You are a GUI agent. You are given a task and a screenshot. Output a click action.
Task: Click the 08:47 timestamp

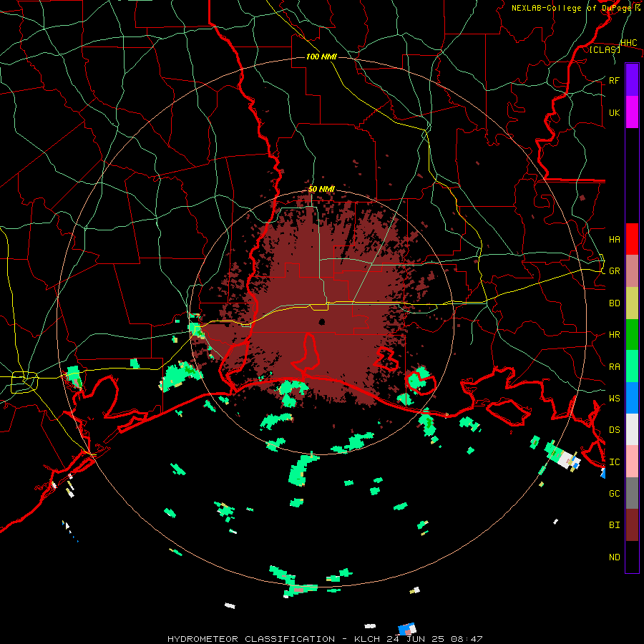click(466, 639)
